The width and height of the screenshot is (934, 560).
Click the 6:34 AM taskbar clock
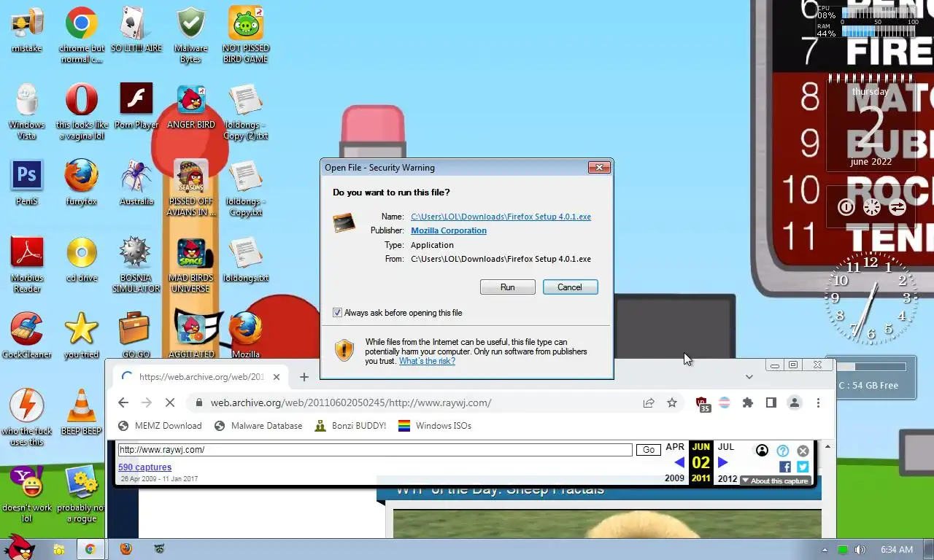click(897, 550)
